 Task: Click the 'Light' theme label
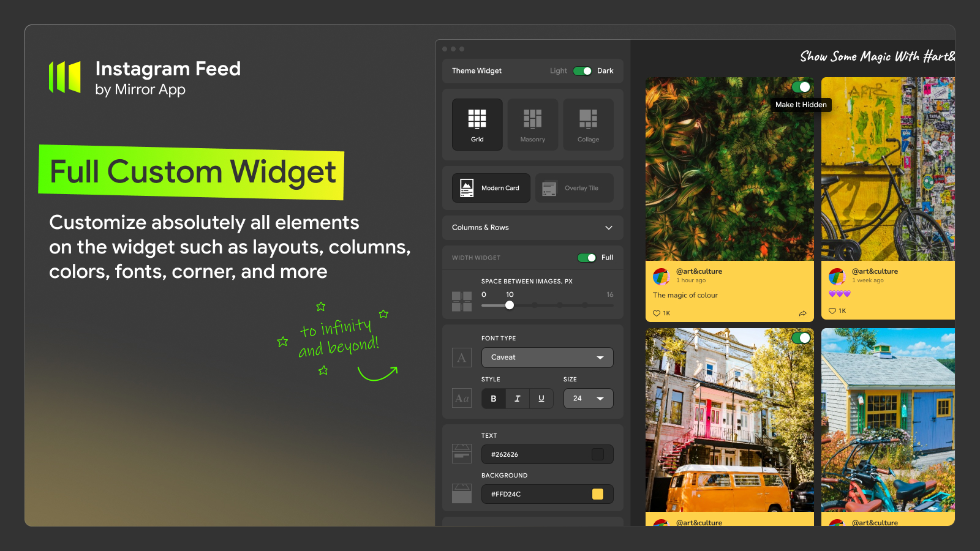(x=559, y=71)
